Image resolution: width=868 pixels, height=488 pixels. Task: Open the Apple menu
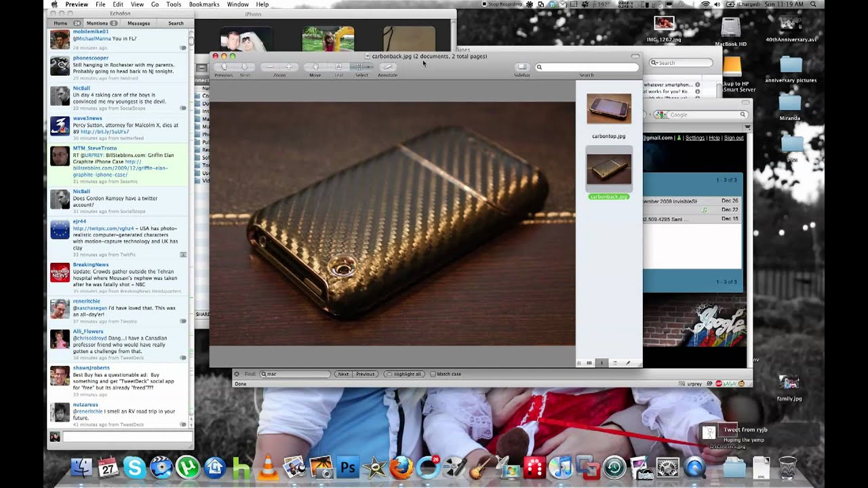pos(55,5)
